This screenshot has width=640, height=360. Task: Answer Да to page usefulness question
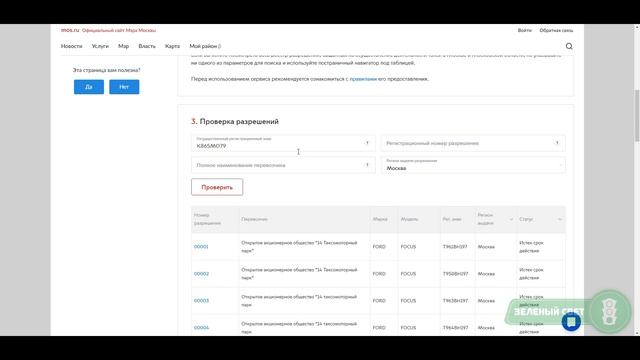pos(89,87)
